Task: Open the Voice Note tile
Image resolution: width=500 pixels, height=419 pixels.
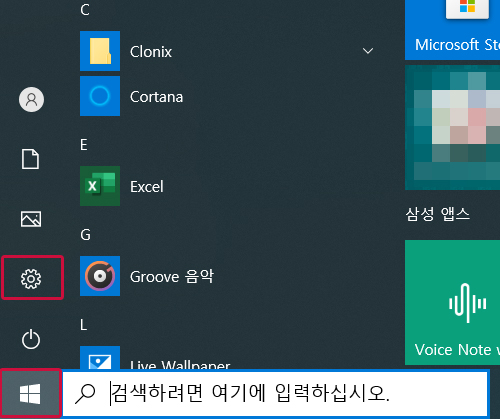Action: [x=452, y=302]
